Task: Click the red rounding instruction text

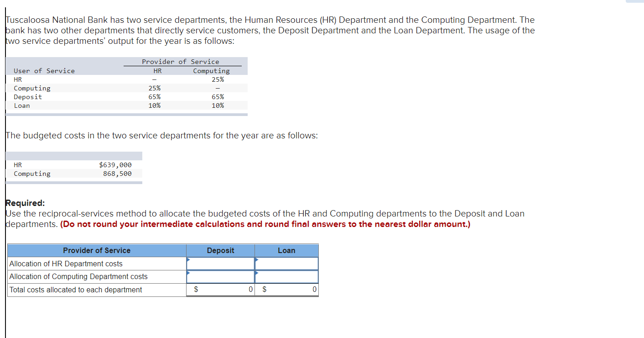Action: (265, 224)
